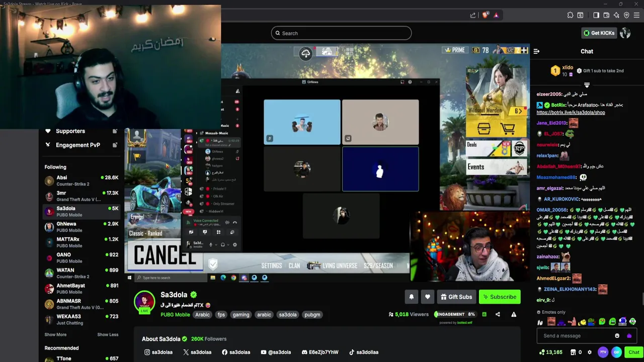Collapse the chat panel
The image size is (644, 362).
536,51
